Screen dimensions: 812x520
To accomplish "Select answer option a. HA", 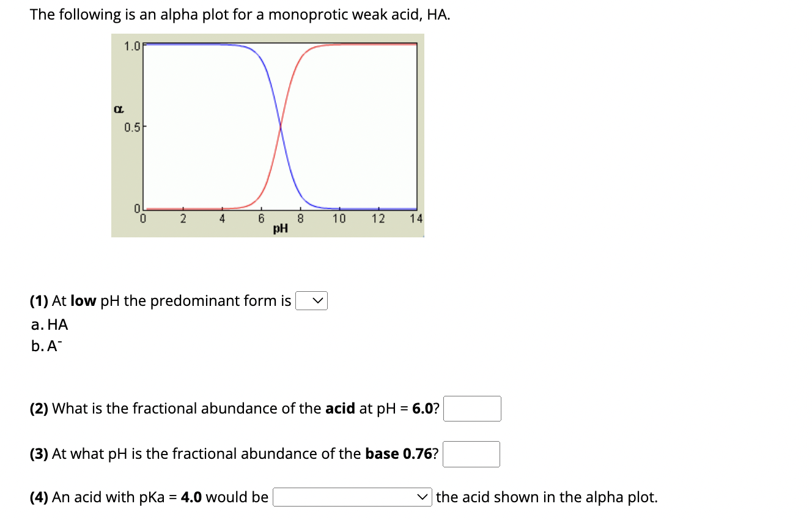I will point(49,325).
